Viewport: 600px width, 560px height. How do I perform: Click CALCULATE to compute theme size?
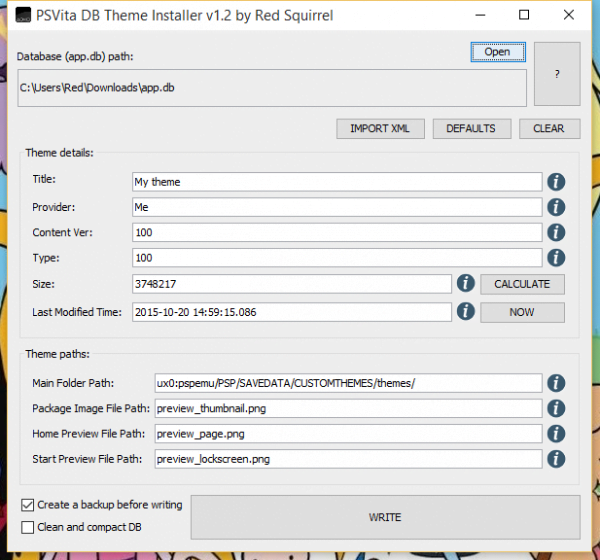coord(522,284)
